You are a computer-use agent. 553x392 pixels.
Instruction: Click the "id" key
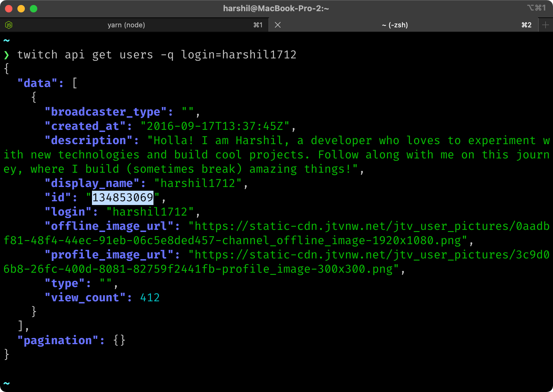[x=58, y=198]
